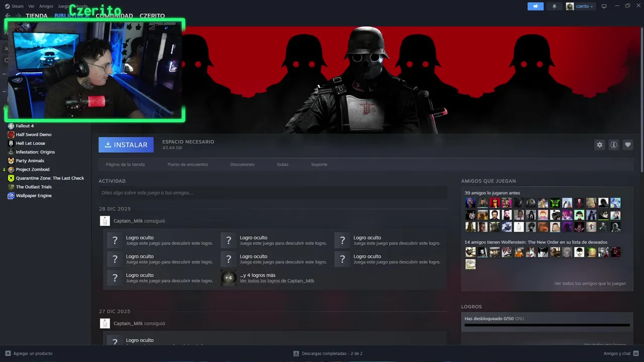Click the Project Zomboid game icon
Image resolution: width=644 pixels, height=362 pixels.
[11, 169]
